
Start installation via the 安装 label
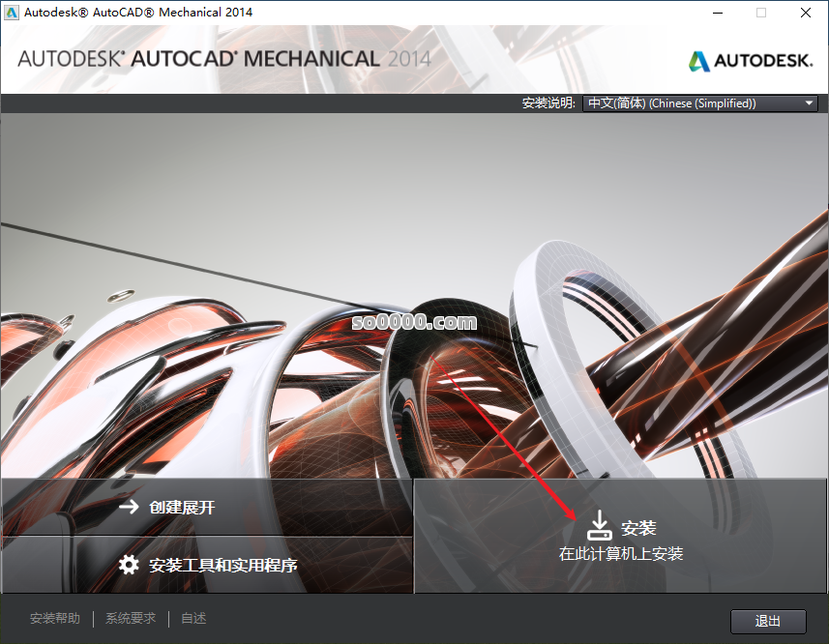point(638,528)
